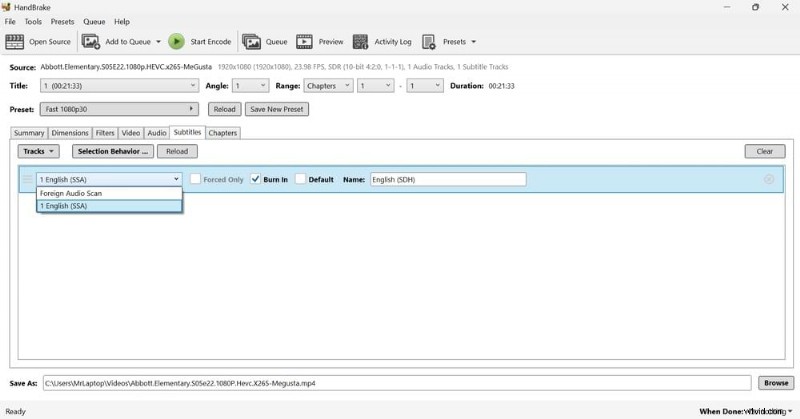Screen dimensions: 800x419
Task: Switch to the Audio tab
Action: [157, 133]
